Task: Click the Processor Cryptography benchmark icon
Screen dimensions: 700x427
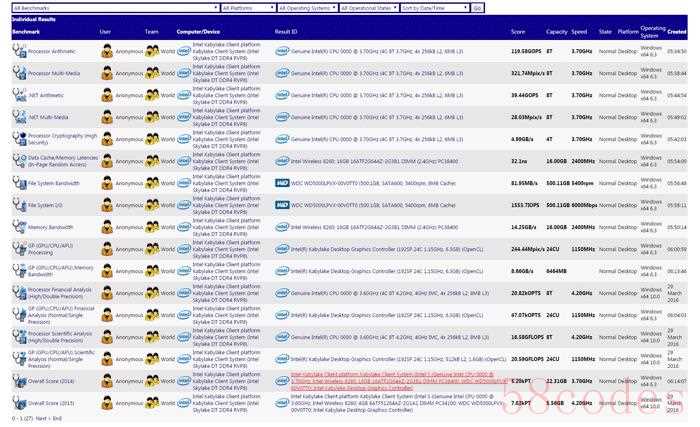Action: 19,139
